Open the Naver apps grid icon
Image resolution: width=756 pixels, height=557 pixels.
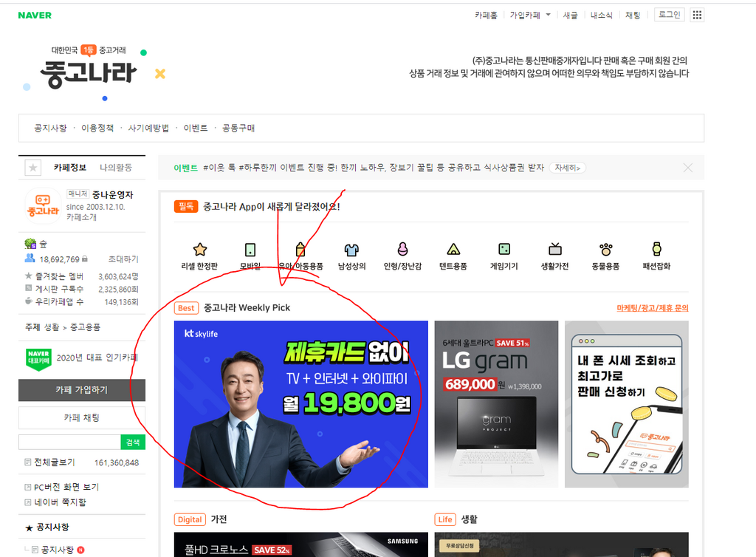697,15
